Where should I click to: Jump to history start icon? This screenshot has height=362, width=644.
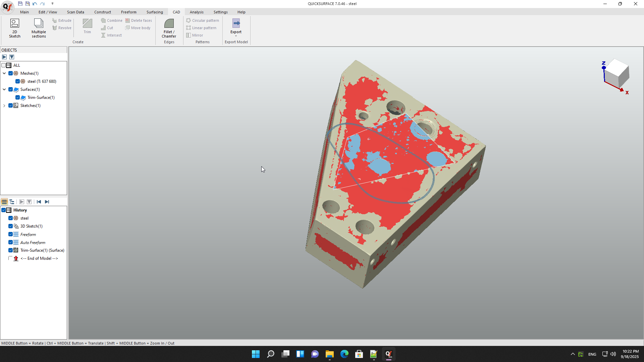(39, 202)
